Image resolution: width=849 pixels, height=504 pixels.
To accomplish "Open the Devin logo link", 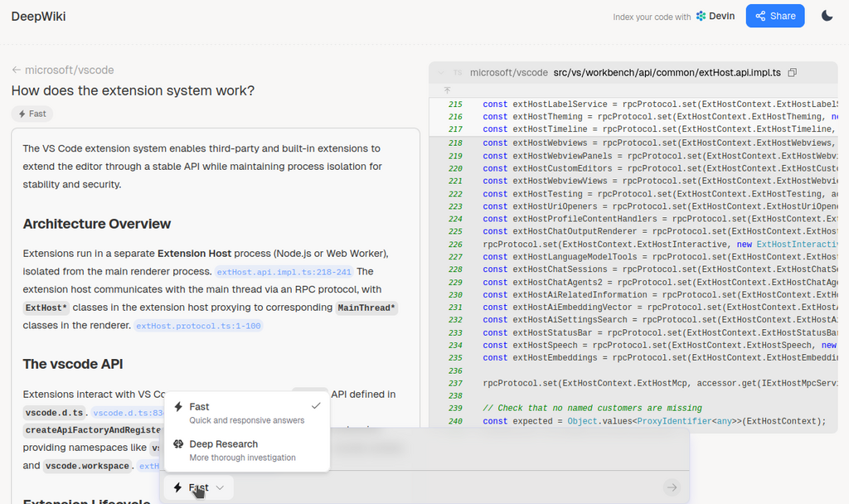I will [x=715, y=16].
